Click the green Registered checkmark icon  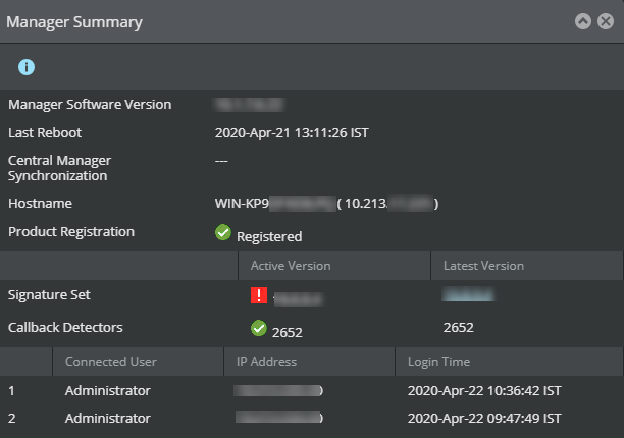click(223, 232)
